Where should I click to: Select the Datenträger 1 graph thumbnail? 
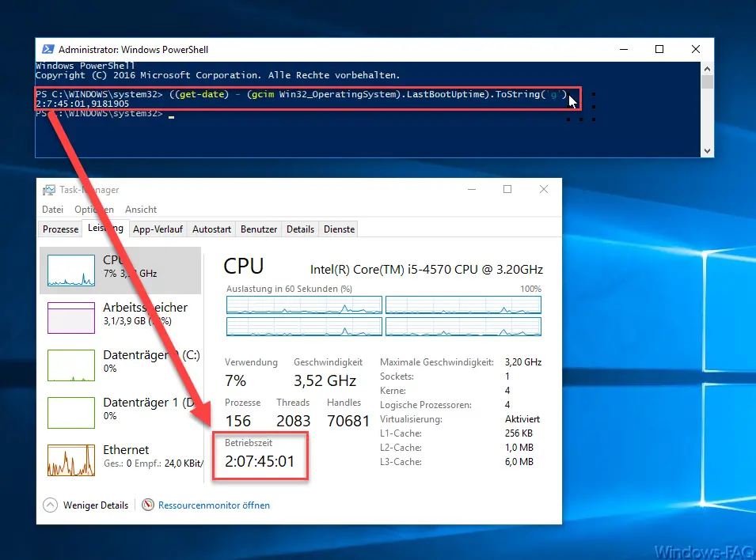71,413
